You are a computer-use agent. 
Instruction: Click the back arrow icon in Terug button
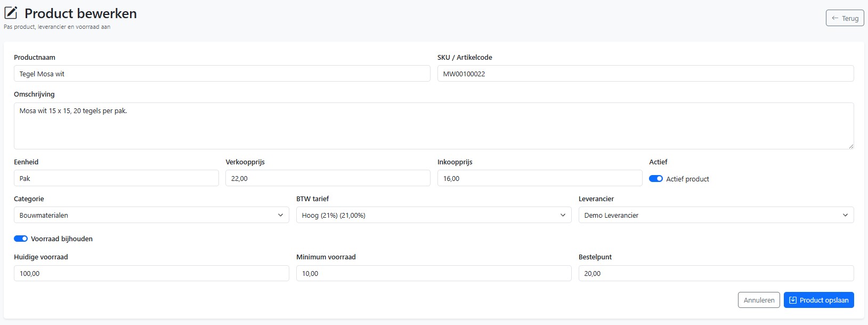(835, 18)
